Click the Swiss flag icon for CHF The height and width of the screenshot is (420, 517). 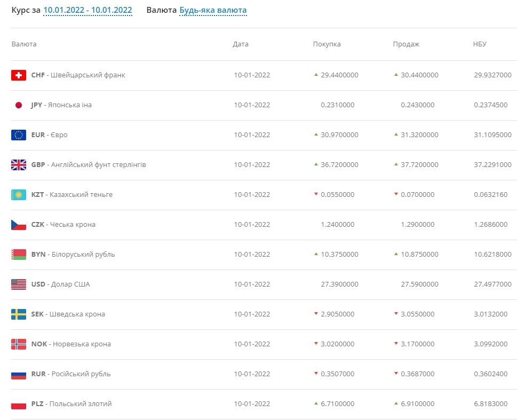coord(19,75)
